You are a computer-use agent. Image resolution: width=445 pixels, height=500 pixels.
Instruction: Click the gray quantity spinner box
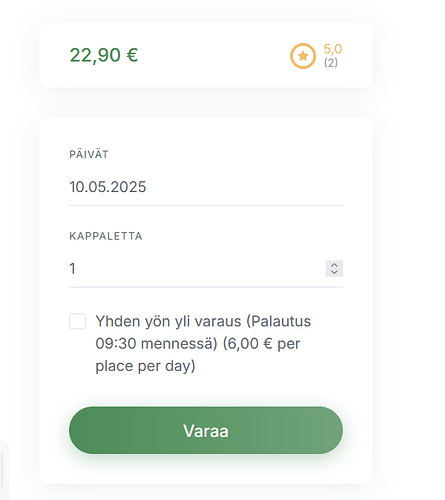coord(334,269)
